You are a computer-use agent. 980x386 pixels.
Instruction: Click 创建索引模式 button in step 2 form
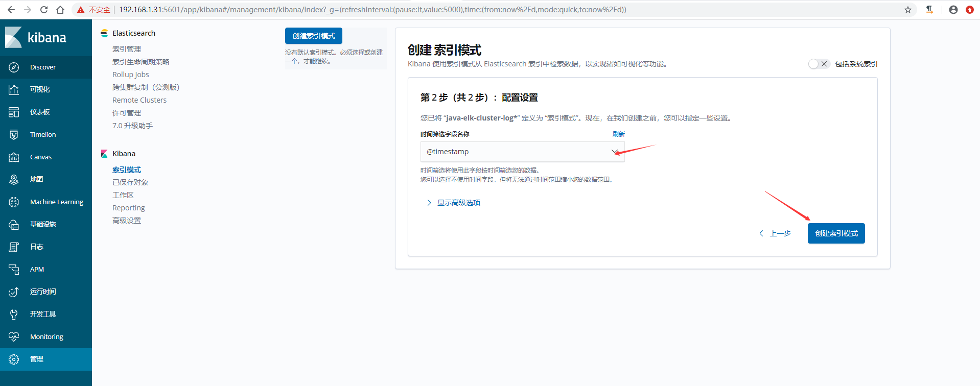coord(836,233)
